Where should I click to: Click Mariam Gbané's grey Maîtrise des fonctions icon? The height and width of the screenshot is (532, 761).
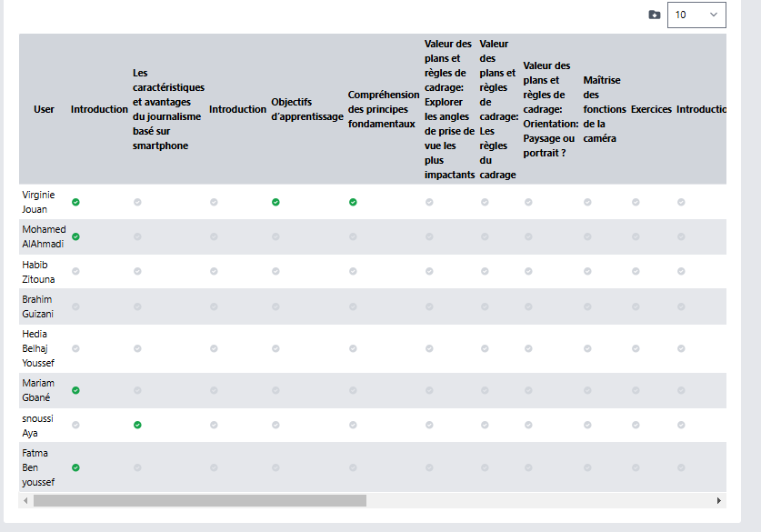(x=587, y=390)
